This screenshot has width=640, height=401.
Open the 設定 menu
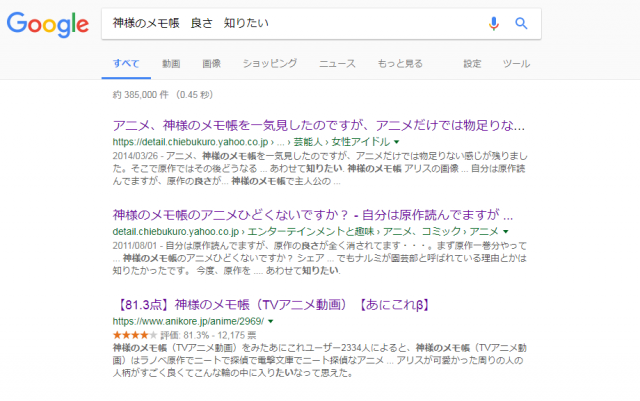coord(472,64)
